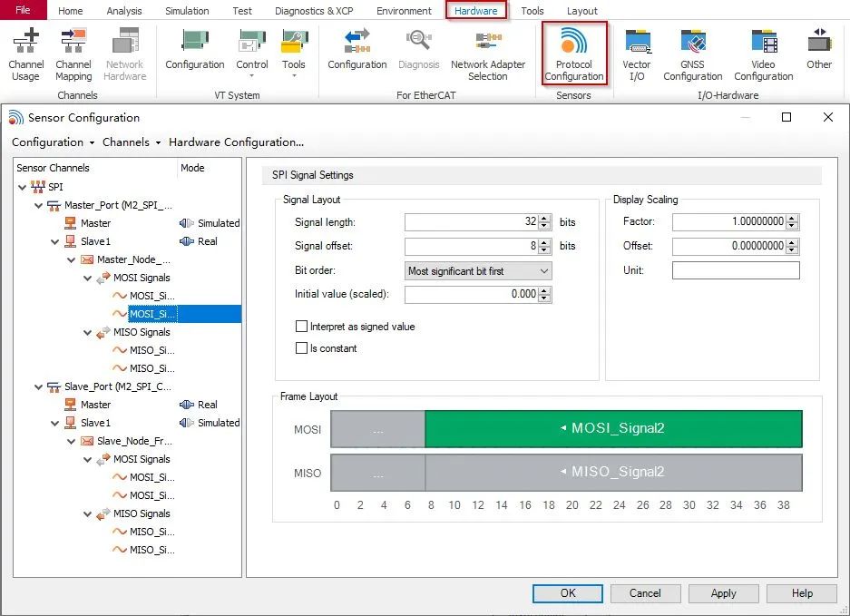This screenshot has height=616, width=850.
Task: Select MISO_Signal2 block in Frame Layout
Action: click(x=613, y=473)
